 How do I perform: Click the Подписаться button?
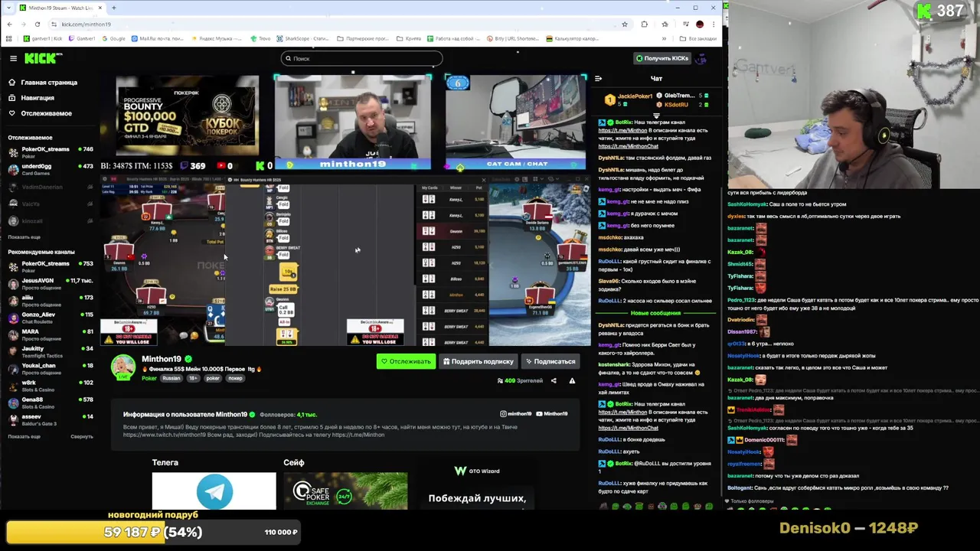[x=550, y=361]
